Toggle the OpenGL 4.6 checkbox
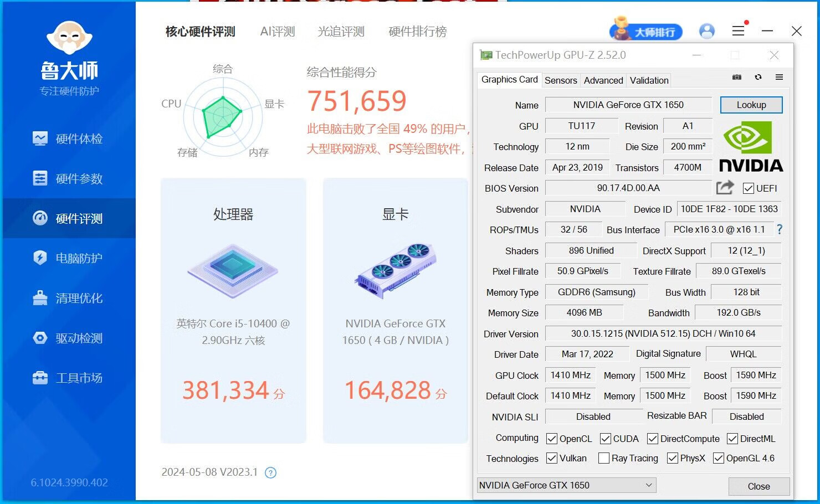Viewport: 820px width, 504px height. [x=719, y=458]
